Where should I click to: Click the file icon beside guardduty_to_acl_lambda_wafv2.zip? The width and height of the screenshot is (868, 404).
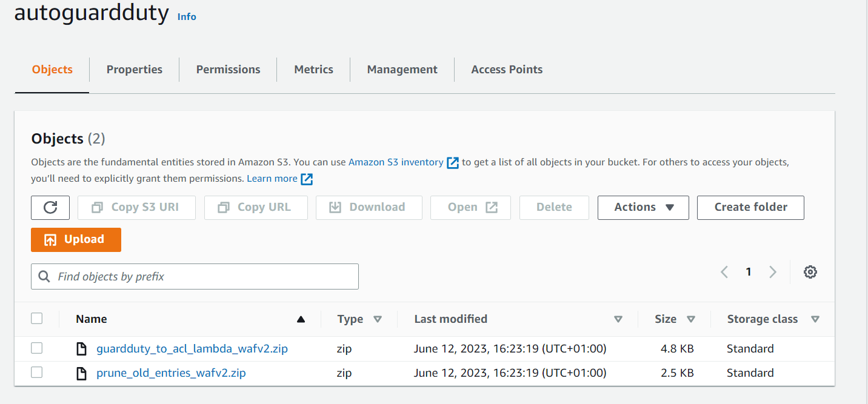pos(82,348)
